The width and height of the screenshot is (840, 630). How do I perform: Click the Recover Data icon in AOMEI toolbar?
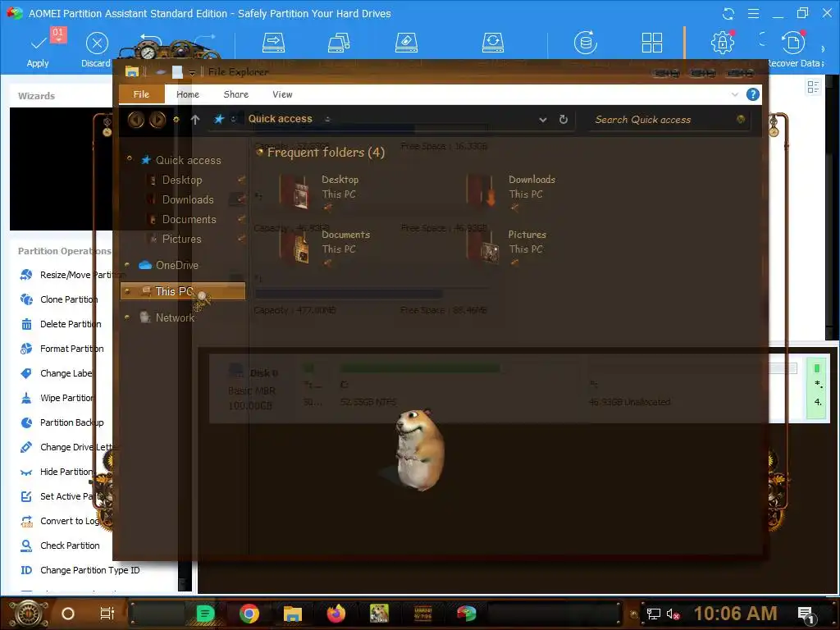coord(793,43)
